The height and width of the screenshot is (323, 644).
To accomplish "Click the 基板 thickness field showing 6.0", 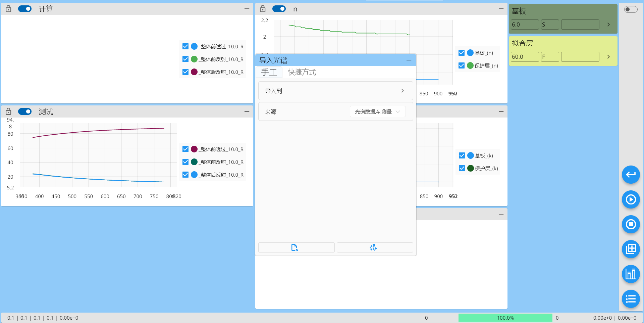I will point(524,25).
